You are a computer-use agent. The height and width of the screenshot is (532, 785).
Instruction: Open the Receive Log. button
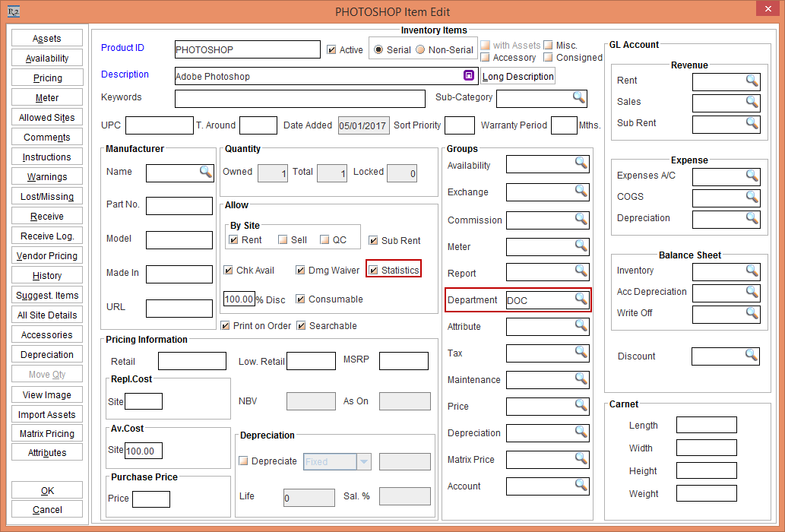tap(47, 236)
